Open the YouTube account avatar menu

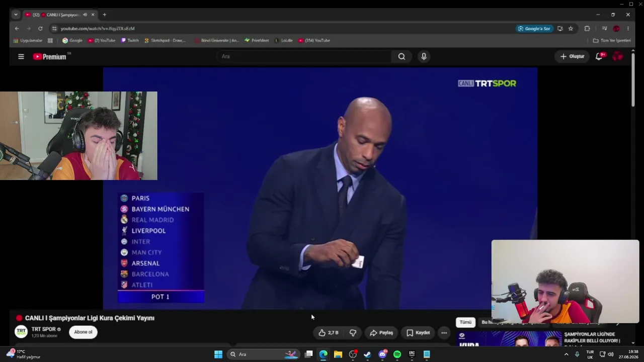point(618,56)
